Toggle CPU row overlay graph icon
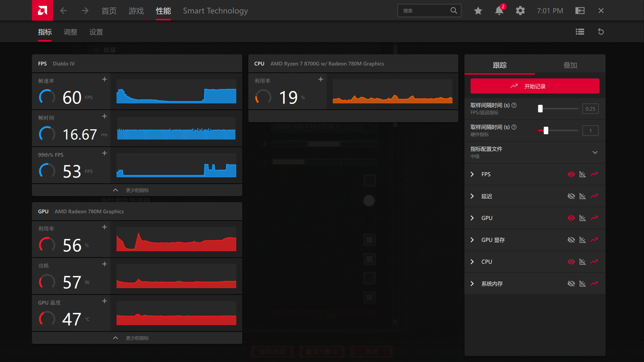The width and height of the screenshot is (644, 362). pyautogui.click(x=582, y=262)
